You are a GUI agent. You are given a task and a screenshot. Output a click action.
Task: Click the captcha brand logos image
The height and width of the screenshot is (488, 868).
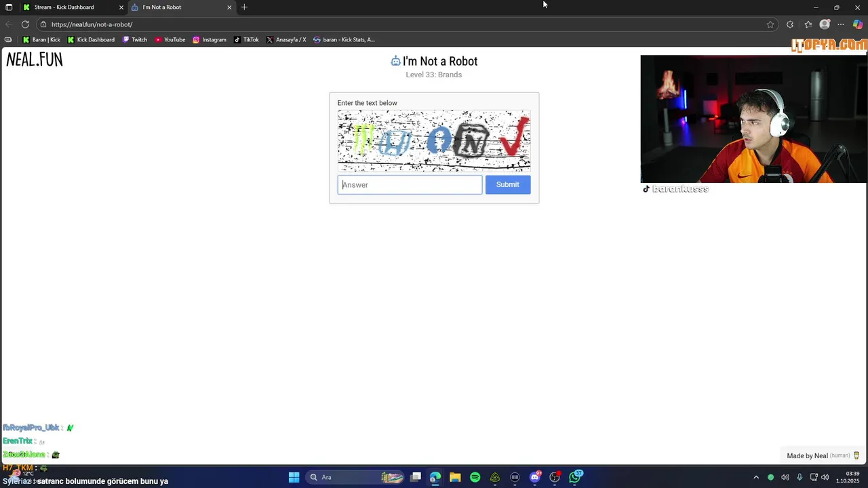click(434, 141)
